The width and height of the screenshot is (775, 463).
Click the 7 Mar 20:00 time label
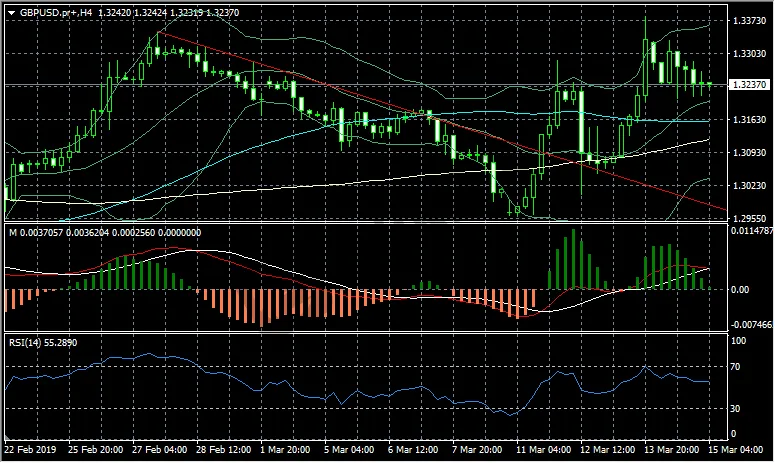point(477,450)
